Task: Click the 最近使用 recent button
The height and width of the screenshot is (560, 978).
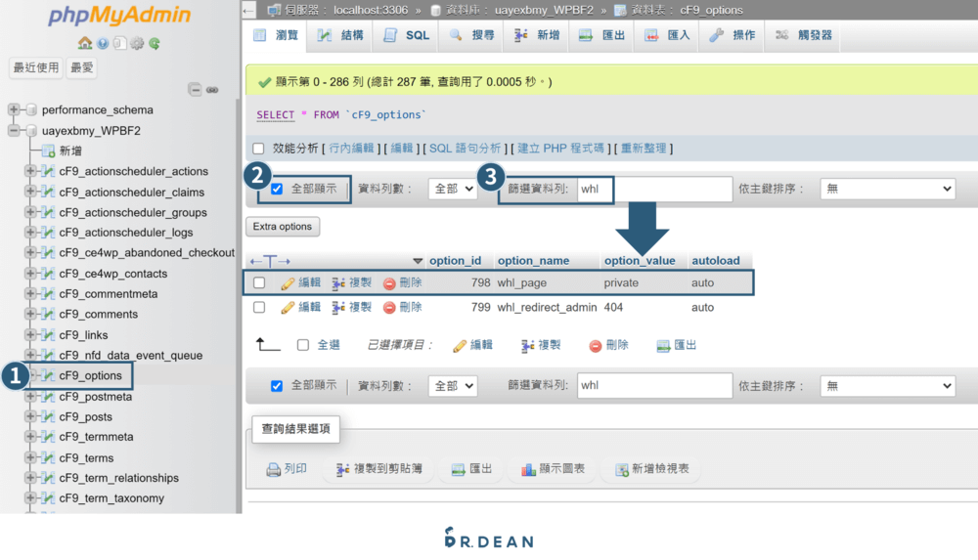Action: 36,68
